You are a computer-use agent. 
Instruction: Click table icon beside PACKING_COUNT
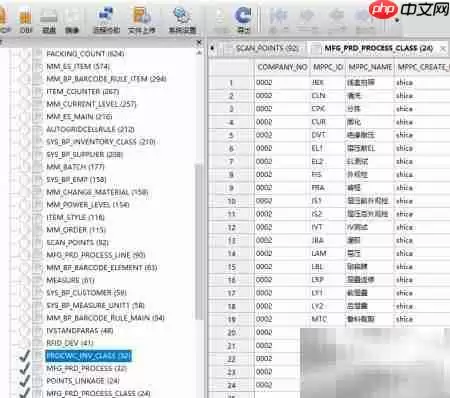[38, 54]
